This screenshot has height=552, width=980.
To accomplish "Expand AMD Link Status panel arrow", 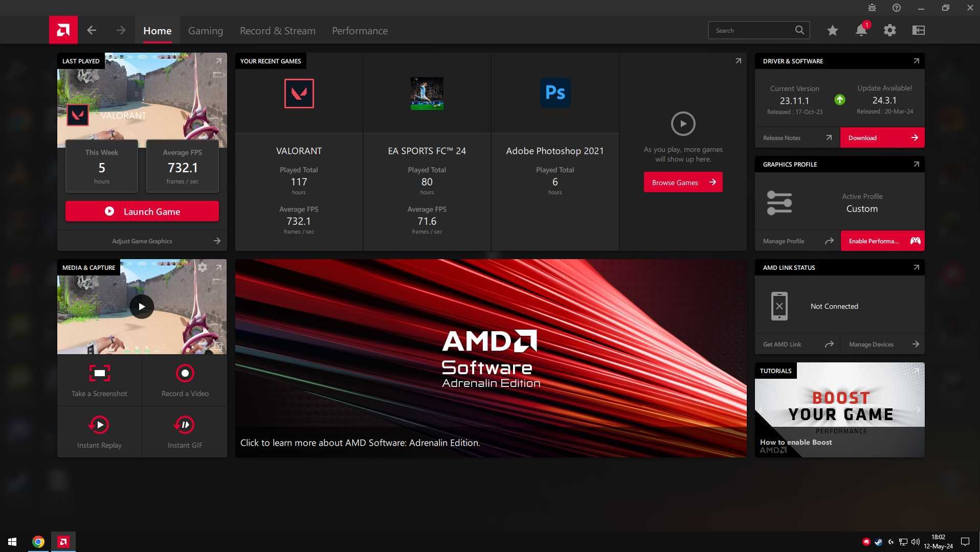I will (916, 267).
